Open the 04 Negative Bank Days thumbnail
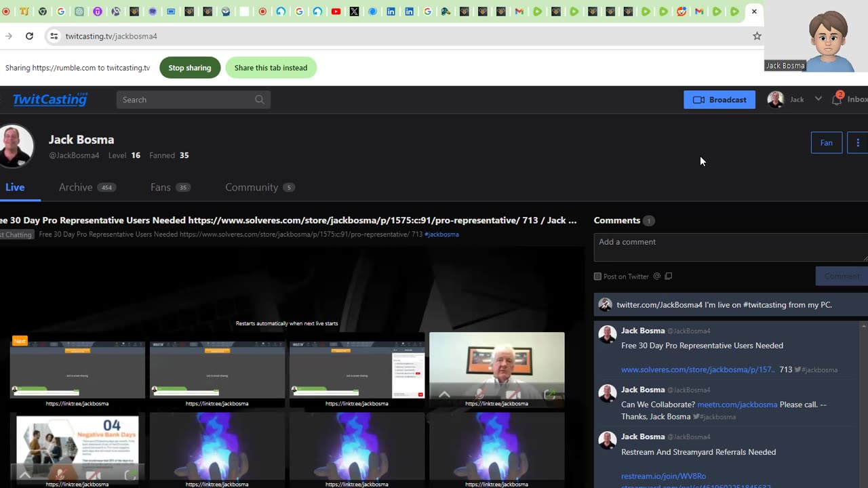The image size is (868, 488). [x=77, y=450]
